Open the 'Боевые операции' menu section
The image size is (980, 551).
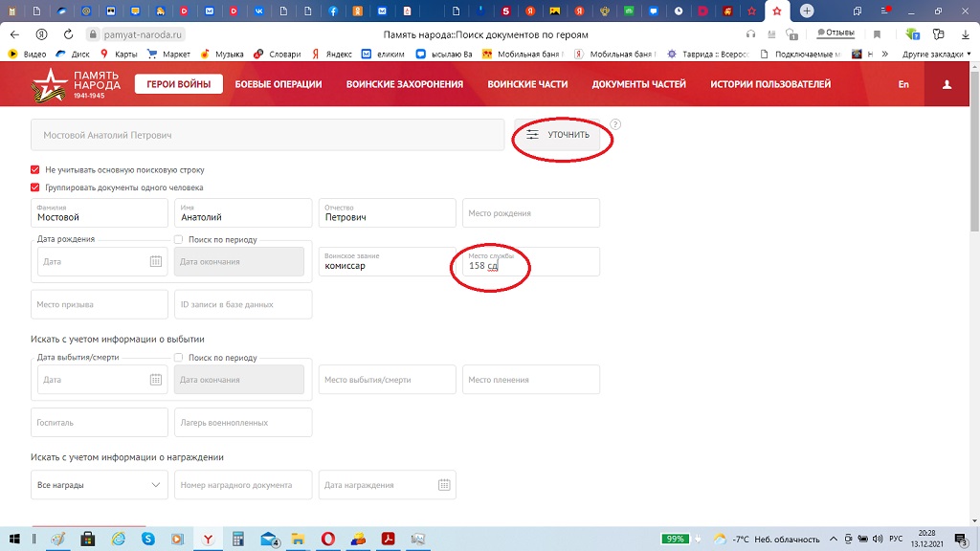pos(278,84)
